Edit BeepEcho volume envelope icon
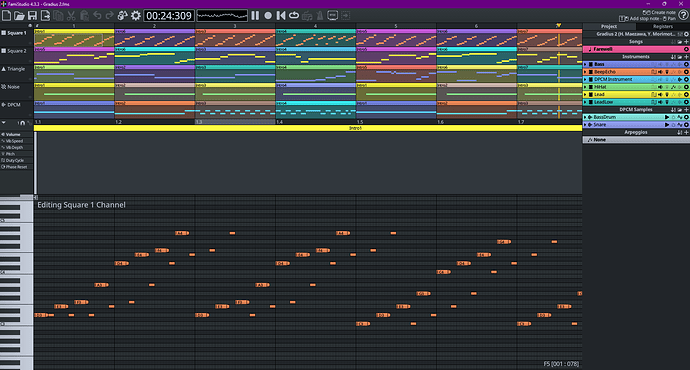Screen dimensions: 690x370 coord(660,72)
